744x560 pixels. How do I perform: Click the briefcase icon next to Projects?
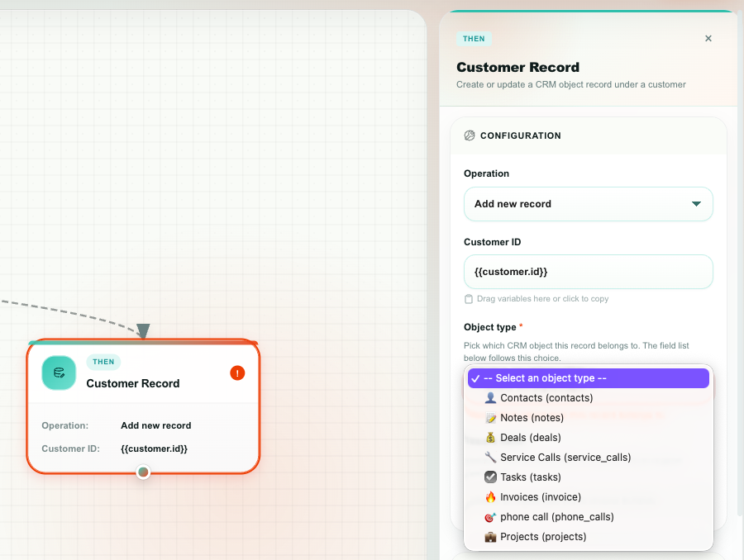coord(490,537)
